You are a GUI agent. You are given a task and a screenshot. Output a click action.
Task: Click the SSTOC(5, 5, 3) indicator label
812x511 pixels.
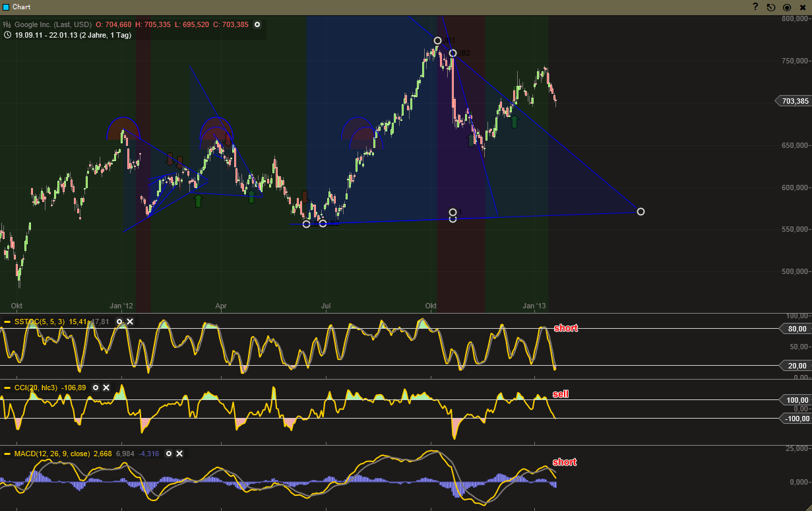tap(40, 322)
